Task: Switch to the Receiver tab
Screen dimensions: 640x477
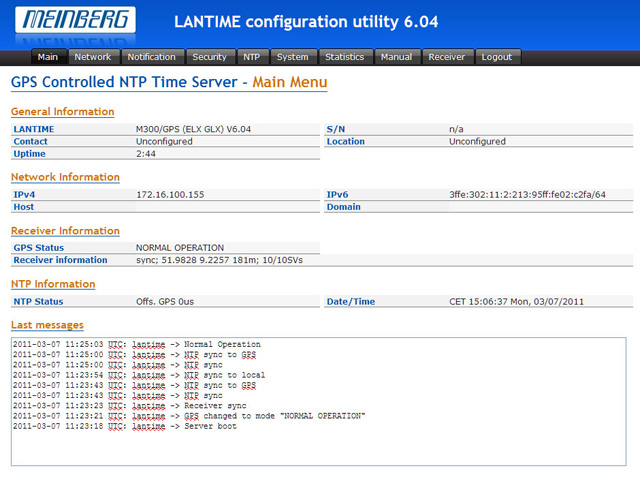Action: click(447, 57)
